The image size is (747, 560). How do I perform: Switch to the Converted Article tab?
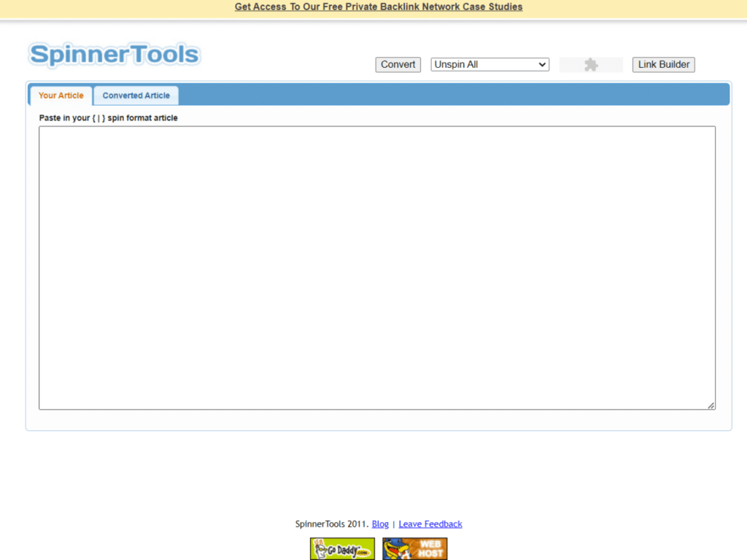[x=136, y=96]
